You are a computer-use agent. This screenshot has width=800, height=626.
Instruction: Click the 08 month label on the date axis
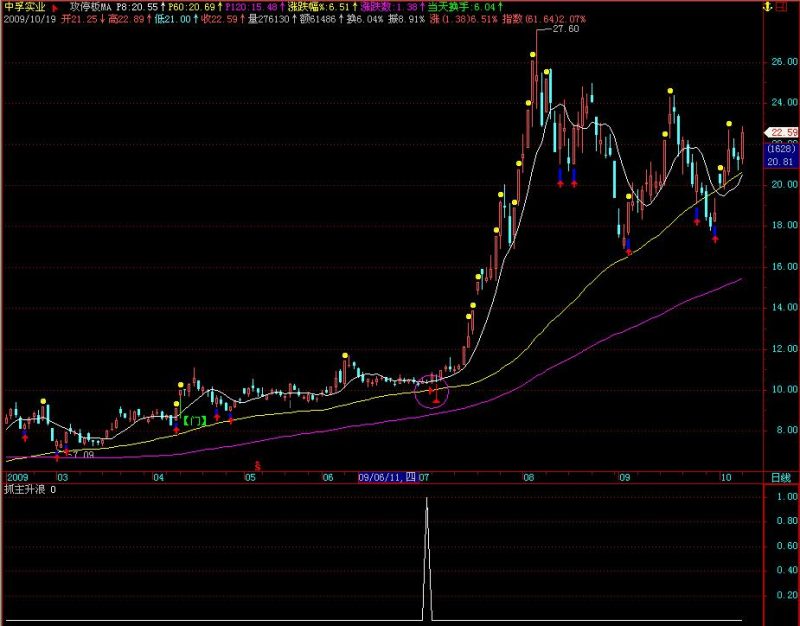pos(529,478)
